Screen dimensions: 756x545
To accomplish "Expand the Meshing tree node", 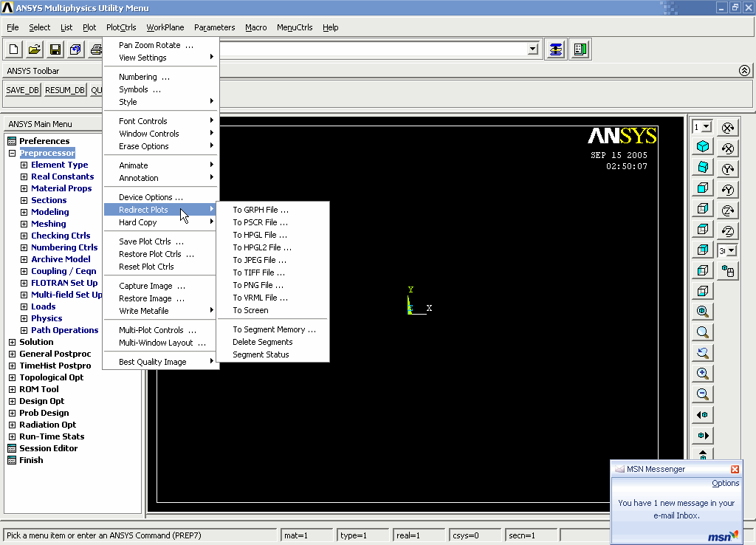I will pyautogui.click(x=24, y=224).
